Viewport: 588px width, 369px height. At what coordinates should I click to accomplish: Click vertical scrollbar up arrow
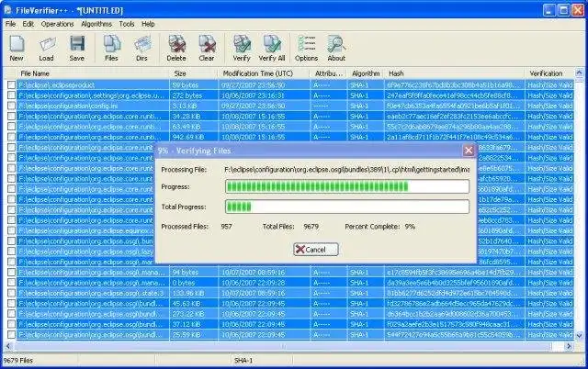point(580,73)
